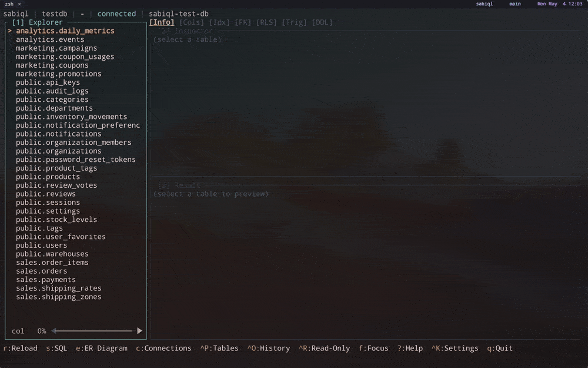Open sales.orders table

(41, 271)
